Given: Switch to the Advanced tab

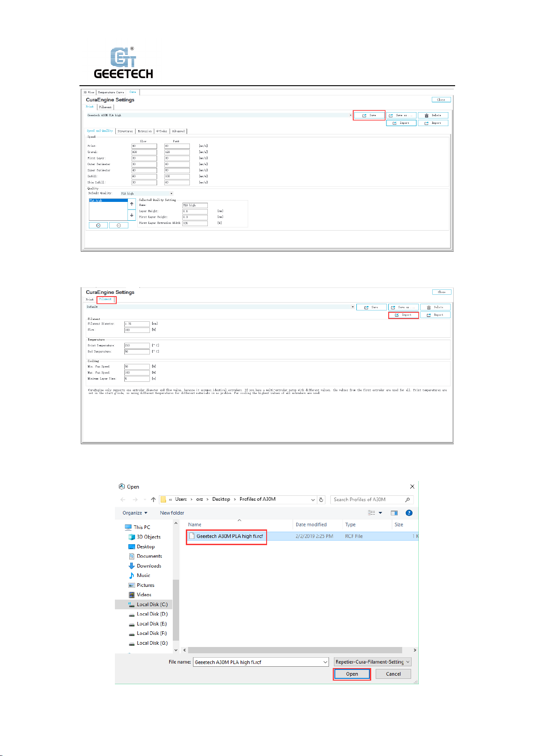Looking at the screenshot, I should tap(178, 131).
